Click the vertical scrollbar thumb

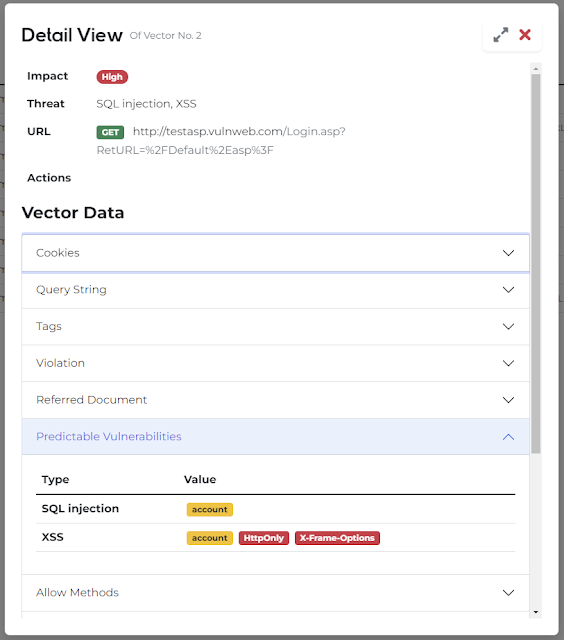[x=536, y=264]
